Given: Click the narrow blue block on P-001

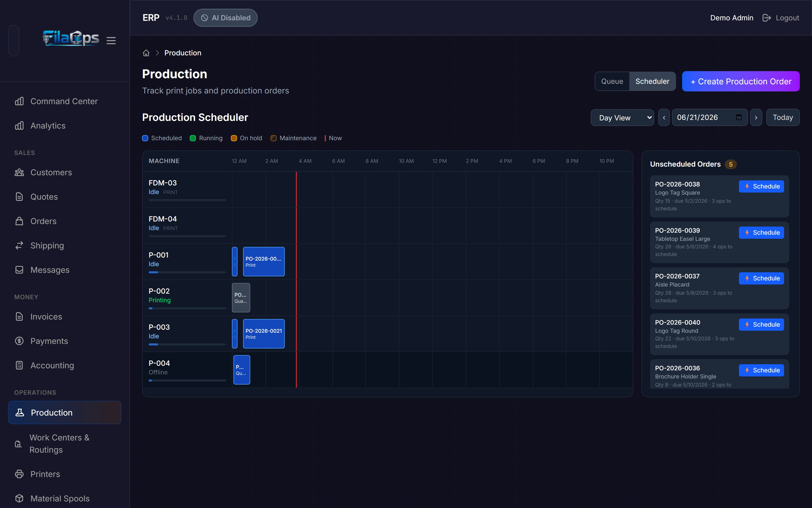Looking at the screenshot, I should click(234, 262).
